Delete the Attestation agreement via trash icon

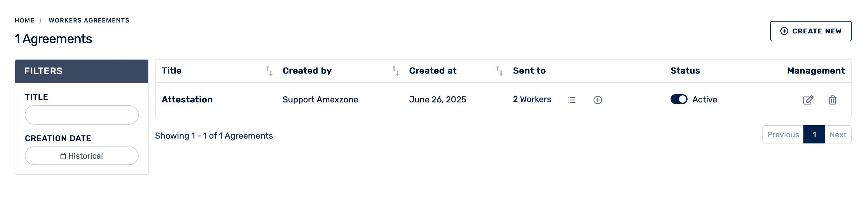(832, 100)
